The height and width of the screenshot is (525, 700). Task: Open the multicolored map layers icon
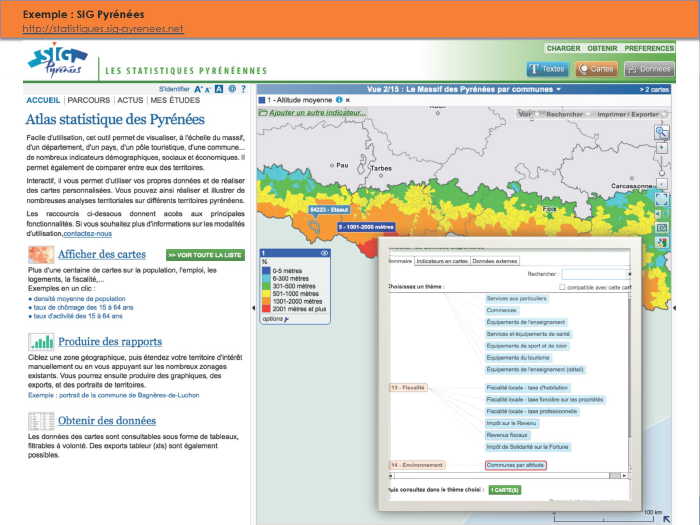662,243
